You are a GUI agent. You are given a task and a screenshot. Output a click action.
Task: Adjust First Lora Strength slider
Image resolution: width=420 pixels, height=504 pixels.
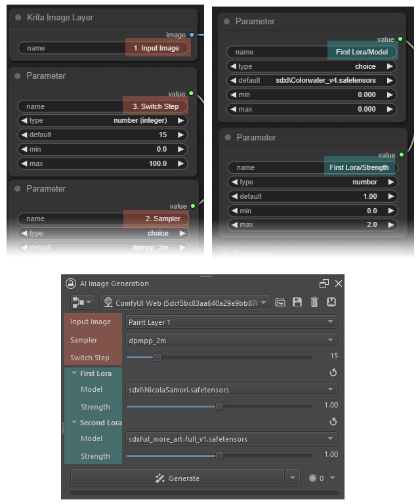(x=219, y=406)
